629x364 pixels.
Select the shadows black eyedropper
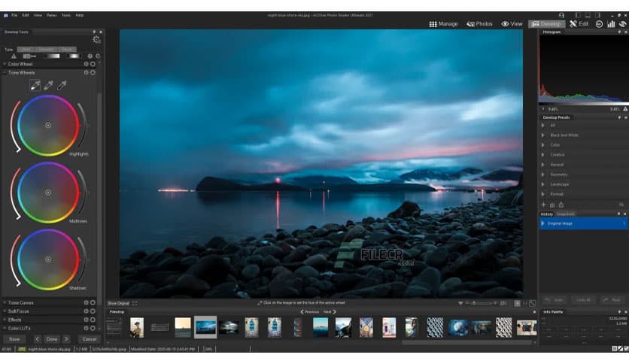[x=62, y=85]
